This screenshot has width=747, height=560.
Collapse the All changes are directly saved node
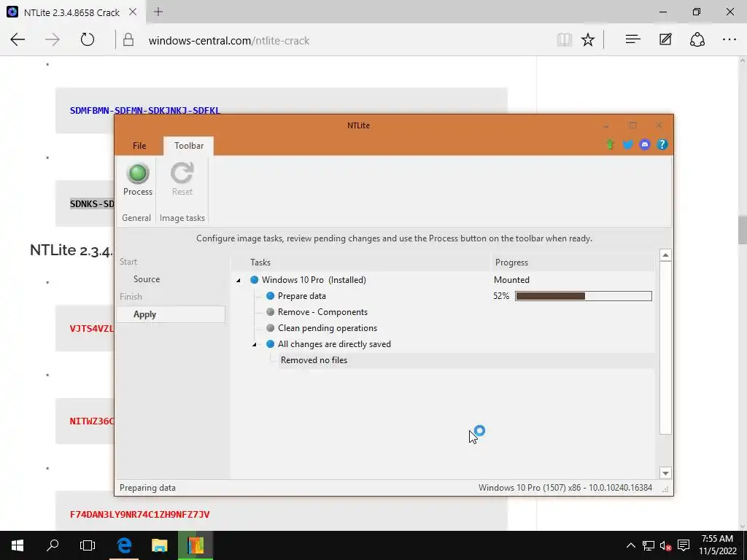tap(254, 344)
